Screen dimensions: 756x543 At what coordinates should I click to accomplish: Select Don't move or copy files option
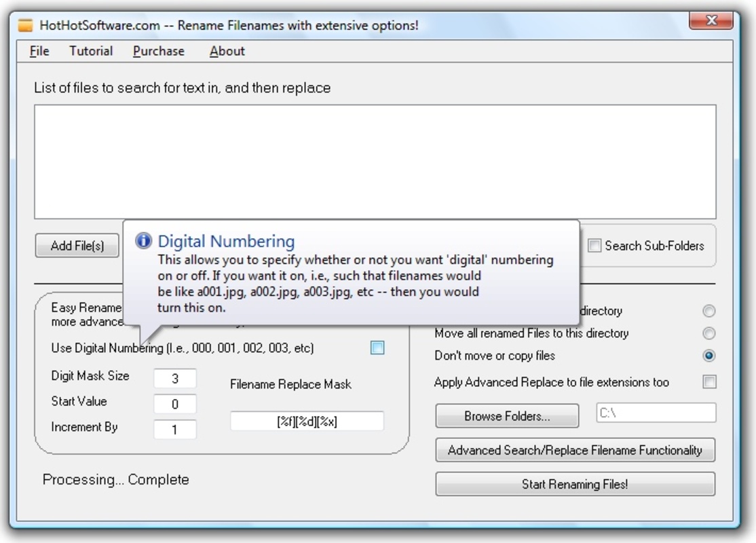708,356
